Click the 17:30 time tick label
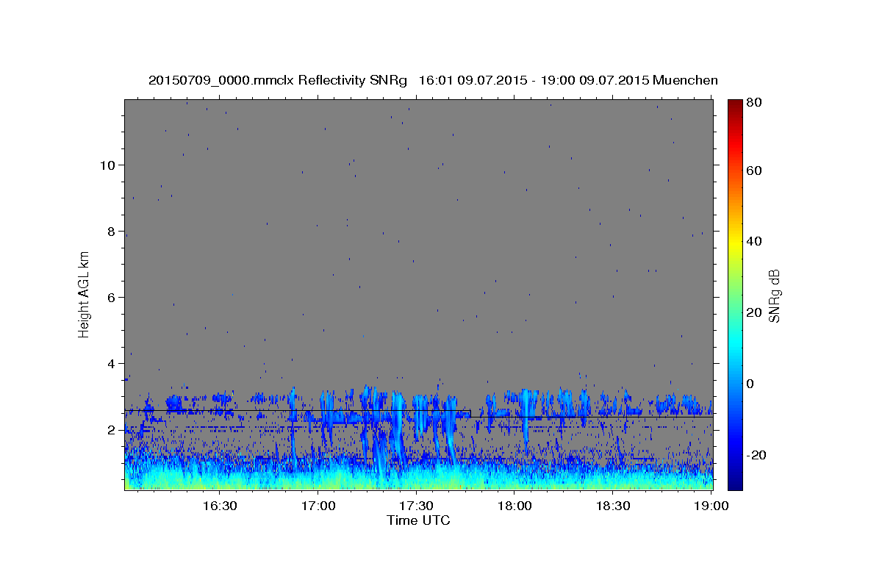 tap(416, 506)
